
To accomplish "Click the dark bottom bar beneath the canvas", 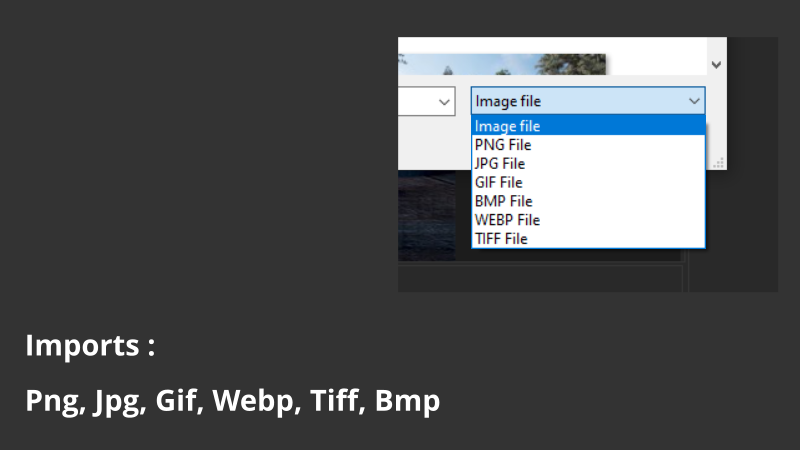I will click(x=540, y=279).
